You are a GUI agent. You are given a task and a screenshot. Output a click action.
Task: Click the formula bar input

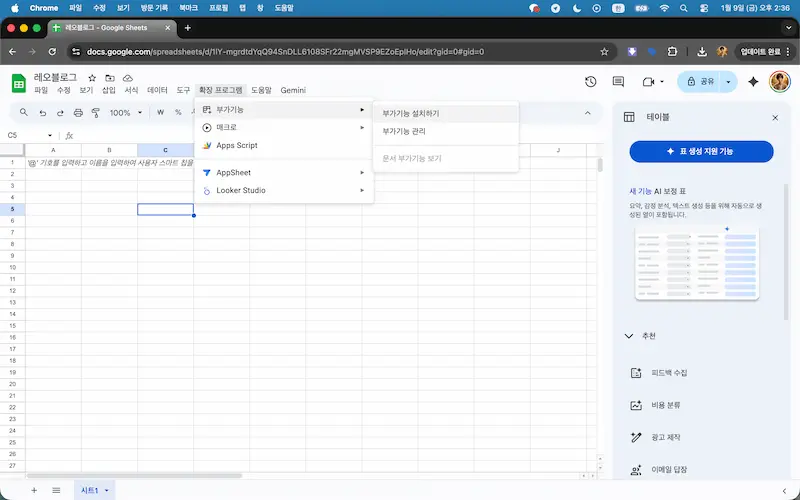pyautogui.click(x=337, y=135)
